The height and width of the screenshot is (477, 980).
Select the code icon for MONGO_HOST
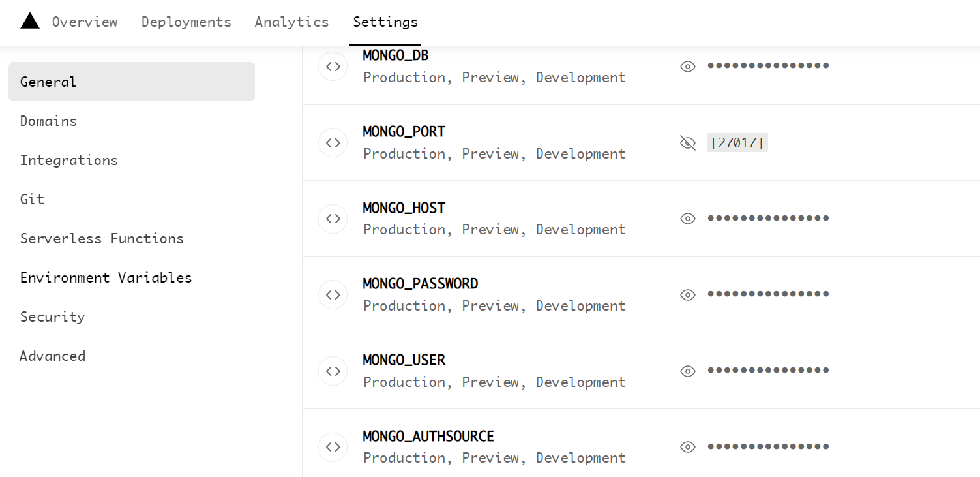[x=333, y=219]
